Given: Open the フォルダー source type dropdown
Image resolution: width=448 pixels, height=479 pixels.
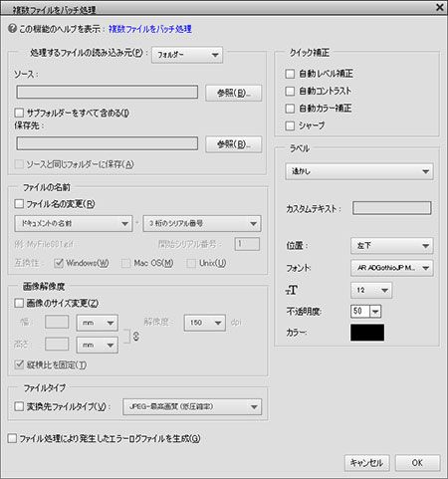Looking at the screenshot, I should [x=187, y=55].
